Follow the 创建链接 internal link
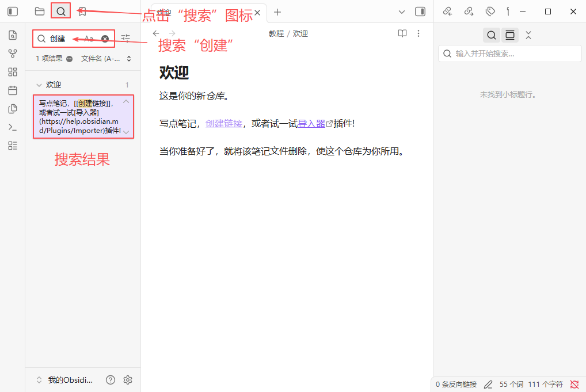The height and width of the screenshot is (392, 586). point(224,124)
